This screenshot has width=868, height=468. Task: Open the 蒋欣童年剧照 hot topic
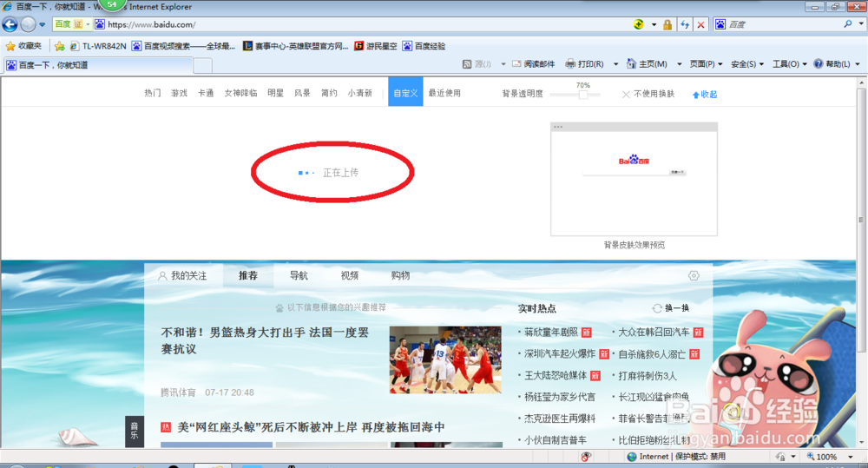[551, 333]
